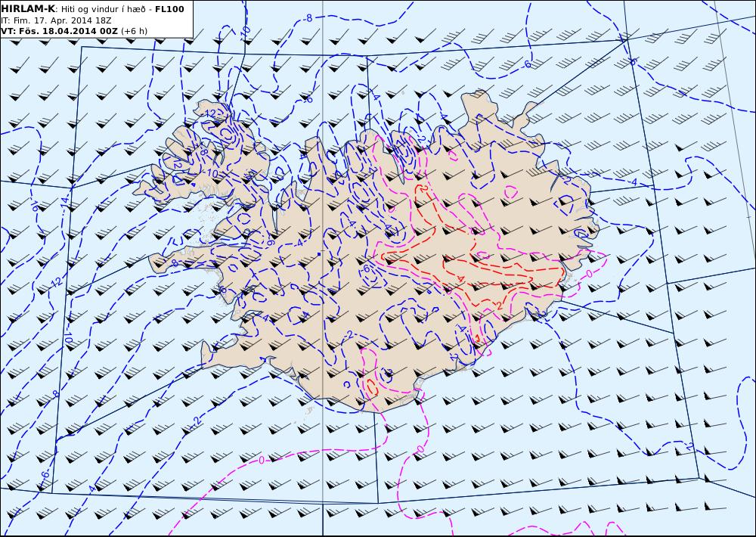Click the -8 contour label at top center
This screenshot has width=756, height=537.
pyautogui.click(x=308, y=17)
